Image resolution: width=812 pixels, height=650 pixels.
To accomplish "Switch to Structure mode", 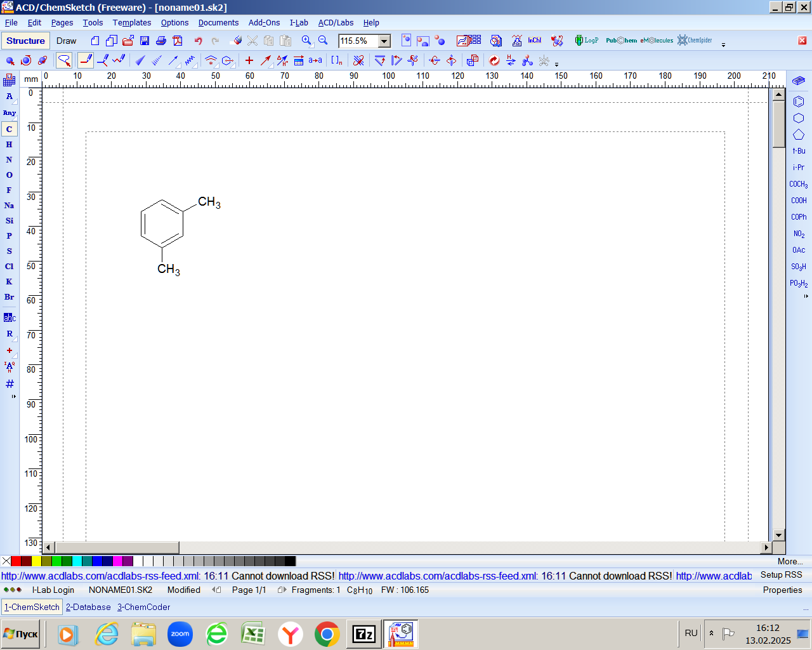I will tap(25, 41).
